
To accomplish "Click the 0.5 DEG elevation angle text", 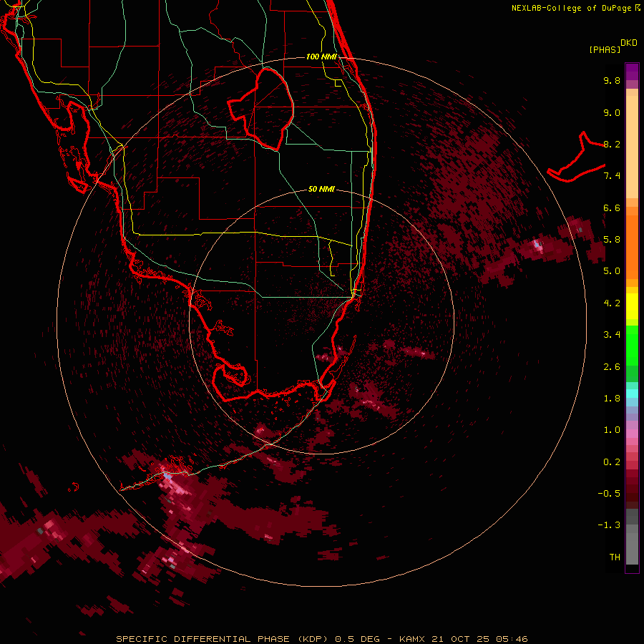I will click(357, 639).
